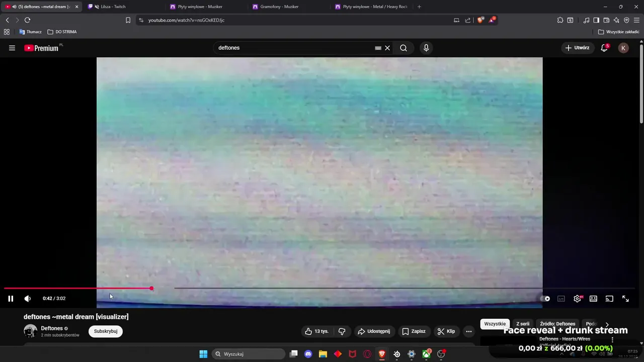Open Discord from the taskbar
The image size is (644, 362).
[308, 354]
